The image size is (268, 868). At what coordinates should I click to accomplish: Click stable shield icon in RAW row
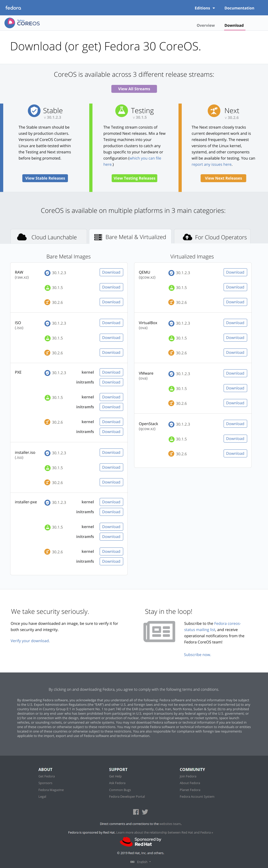(47, 273)
